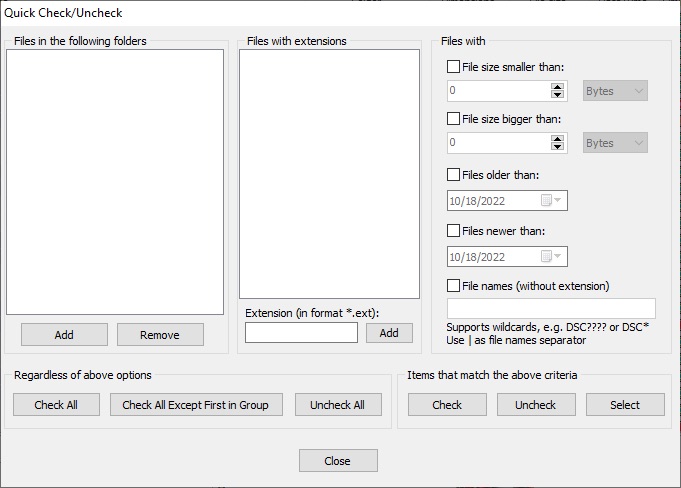Open the bigger-than size unit Bytes dropdown
Screen dimensions: 681x488
(615, 143)
